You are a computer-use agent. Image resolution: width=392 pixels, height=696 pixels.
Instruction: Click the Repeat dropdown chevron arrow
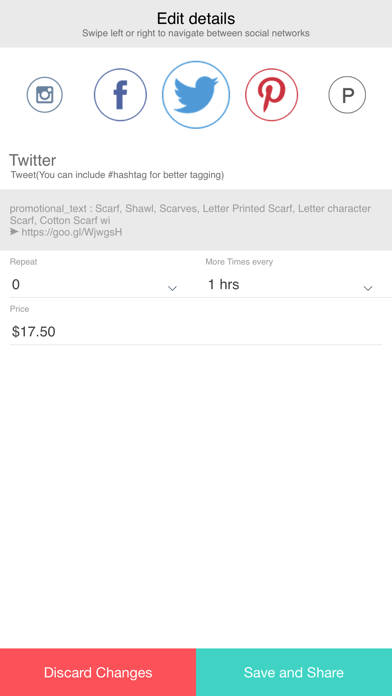[x=172, y=289]
